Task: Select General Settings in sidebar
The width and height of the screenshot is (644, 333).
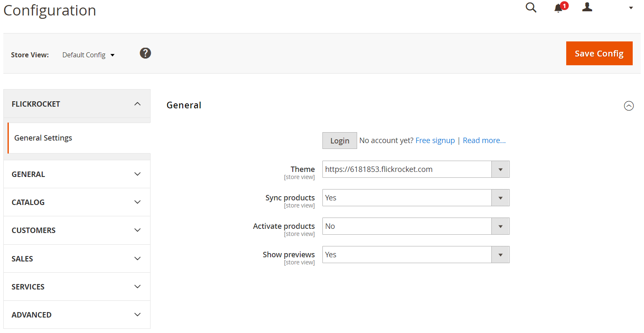Action: click(43, 138)
